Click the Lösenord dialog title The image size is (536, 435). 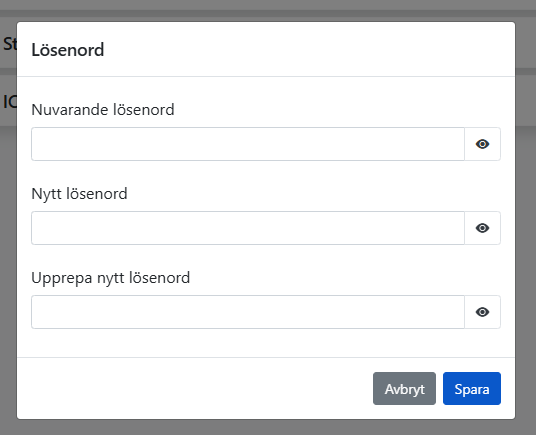tap(68, 50)
